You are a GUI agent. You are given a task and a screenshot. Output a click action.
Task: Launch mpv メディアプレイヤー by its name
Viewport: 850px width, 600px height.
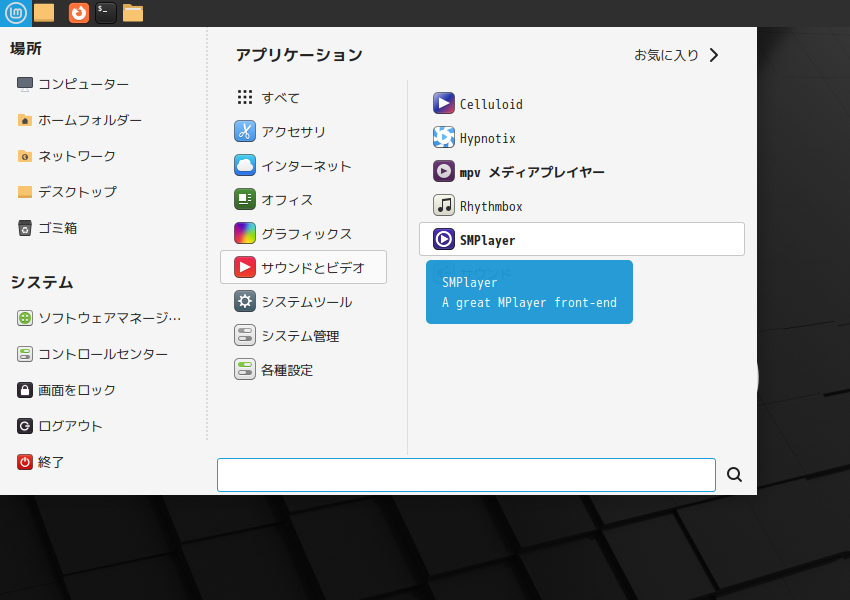(532, 172)
